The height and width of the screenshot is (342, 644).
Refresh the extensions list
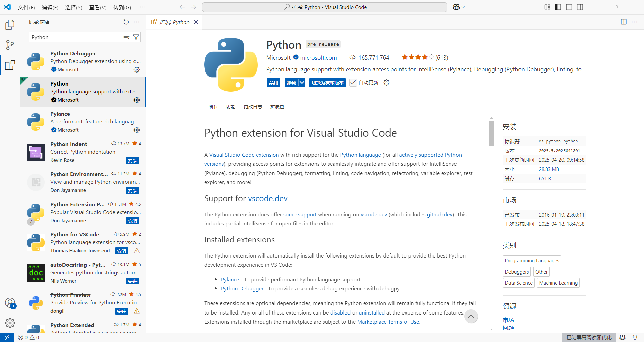click(126, 22)
